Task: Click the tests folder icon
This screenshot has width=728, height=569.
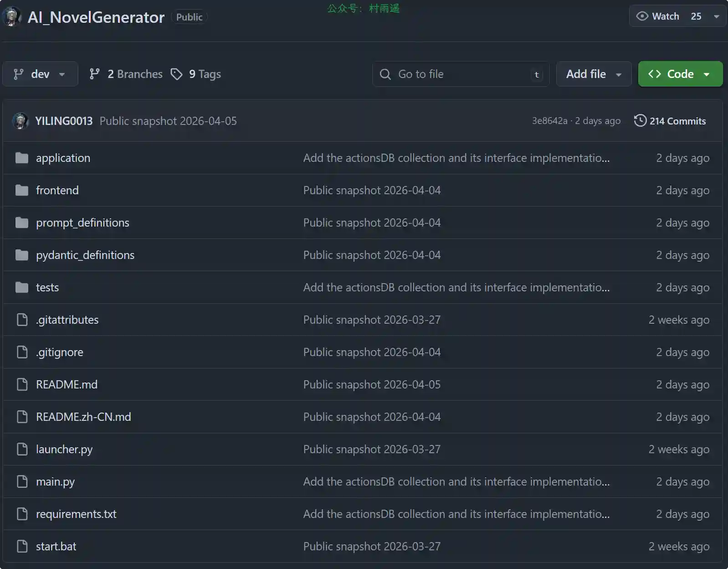Action: coord(21,287)
